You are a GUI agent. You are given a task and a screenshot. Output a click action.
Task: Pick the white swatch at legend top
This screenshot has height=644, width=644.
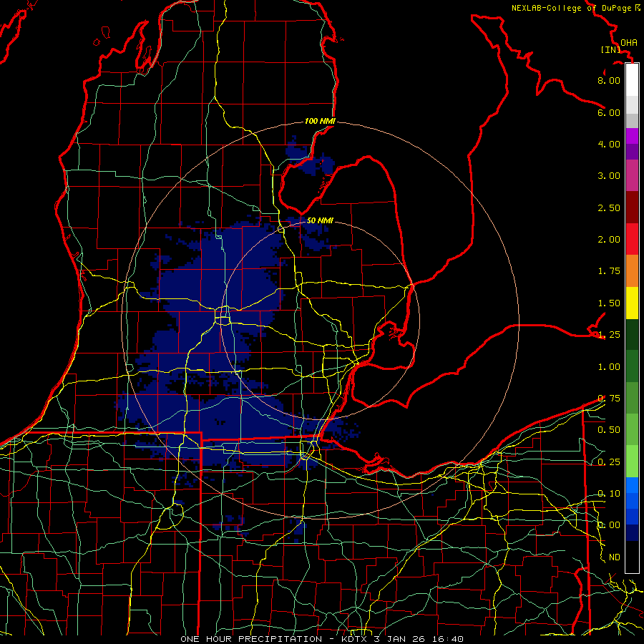click(632, 79)
